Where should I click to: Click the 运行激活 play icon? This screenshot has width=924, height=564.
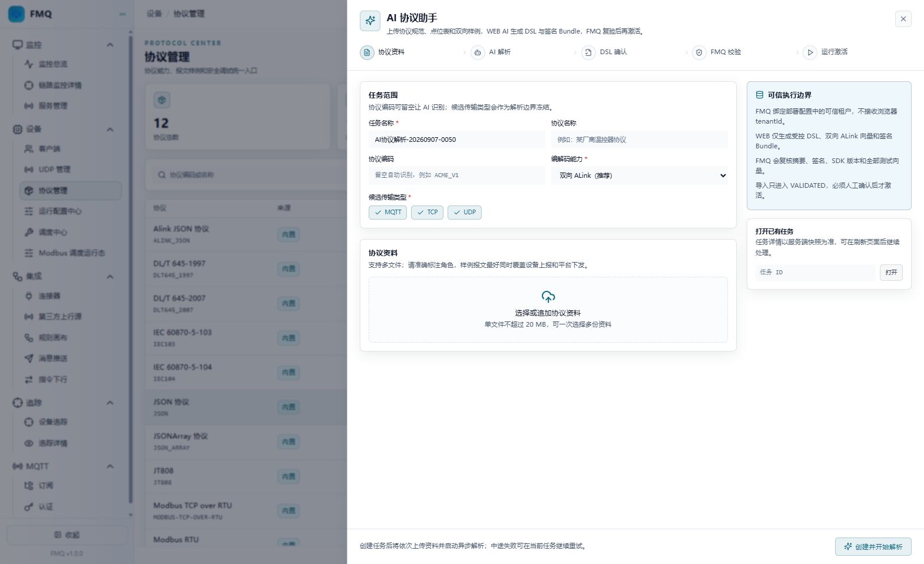[810, 52]
